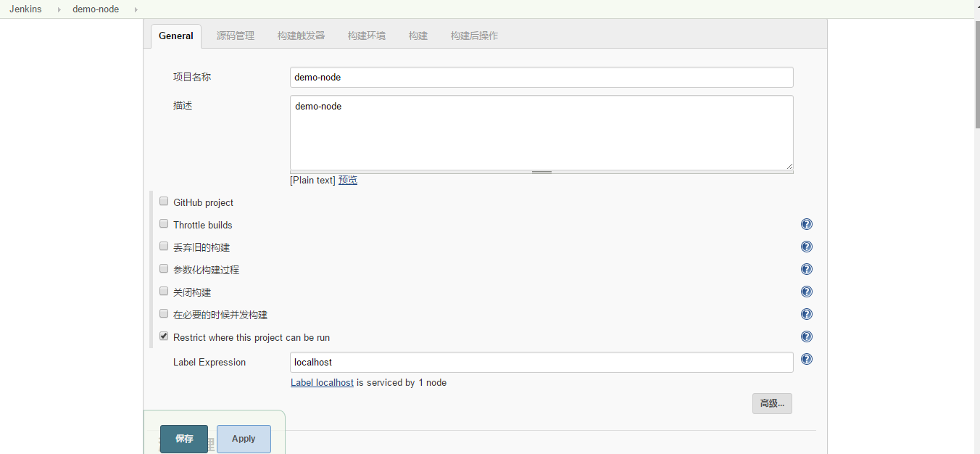Screen dimensions: 980x454
Task: Open Jenkins breadcrumb dropdown arrow
Action: (x=59, y=9)
